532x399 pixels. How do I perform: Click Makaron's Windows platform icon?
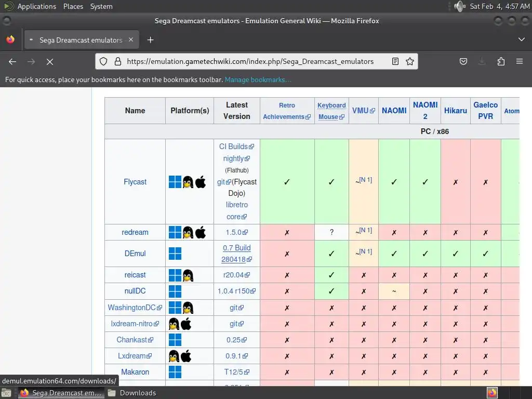pyautogui.click(x=175, y=372)
